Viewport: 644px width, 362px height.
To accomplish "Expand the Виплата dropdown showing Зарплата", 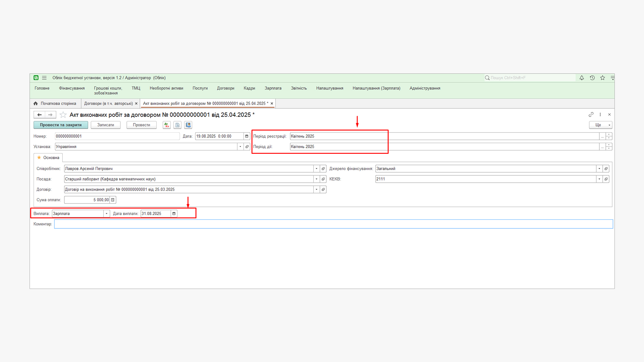I will tap(107, 214).
